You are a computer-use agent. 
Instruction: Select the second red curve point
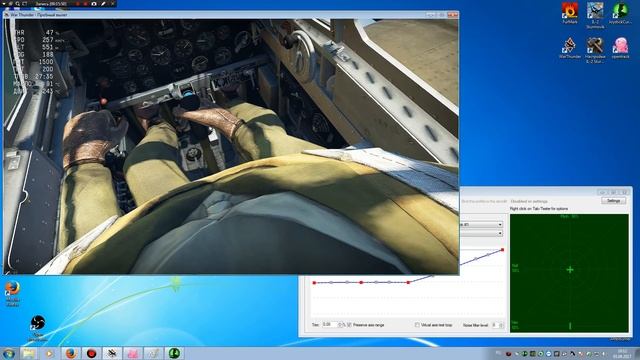coord(361,282)
